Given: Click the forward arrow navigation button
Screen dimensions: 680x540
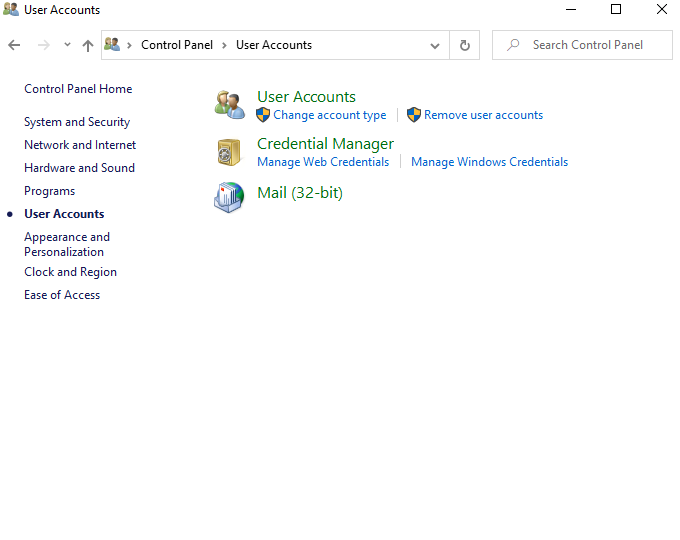Looking at the screenshot, I should pyautogui.click(x=44, y=45).
